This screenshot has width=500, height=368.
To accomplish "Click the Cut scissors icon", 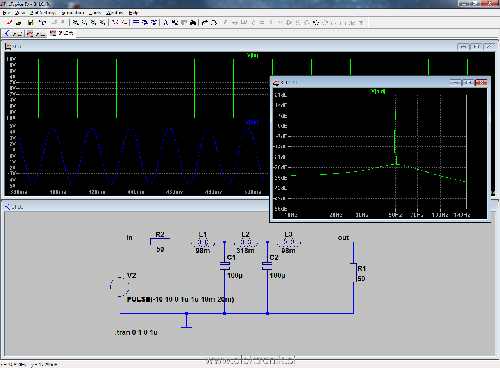I will (166, 23).
